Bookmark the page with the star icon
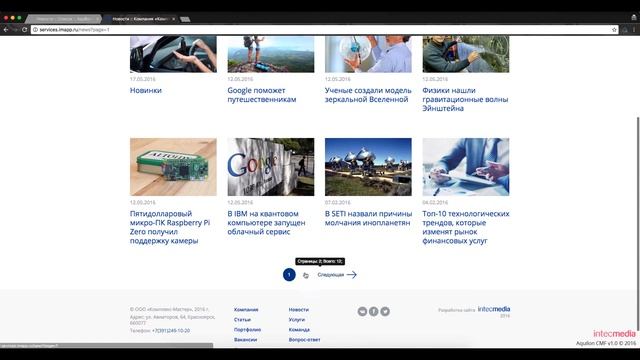This screenshot has height=360, width=640. [614, 29]
